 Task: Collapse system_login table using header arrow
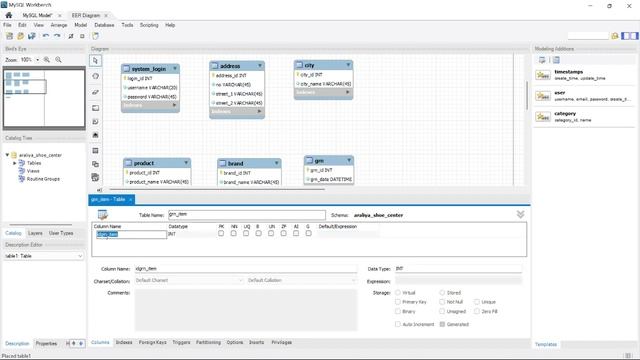[x=175, y=69]
